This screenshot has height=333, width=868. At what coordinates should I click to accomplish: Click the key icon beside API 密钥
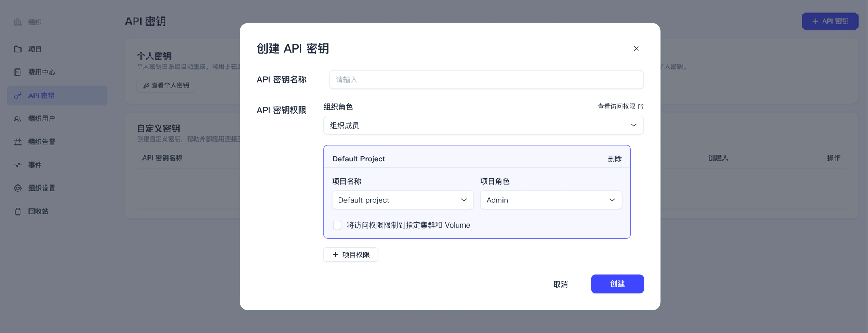tap(18, 96)
